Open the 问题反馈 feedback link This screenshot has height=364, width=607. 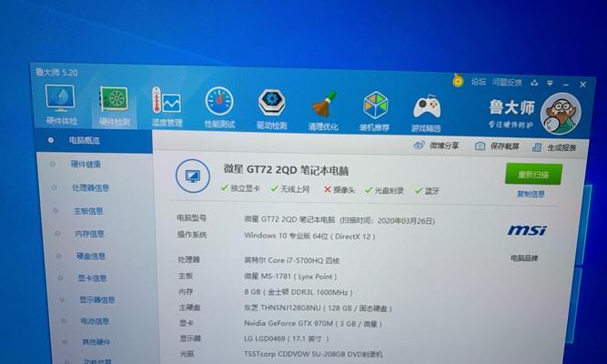tap(507, 82)
